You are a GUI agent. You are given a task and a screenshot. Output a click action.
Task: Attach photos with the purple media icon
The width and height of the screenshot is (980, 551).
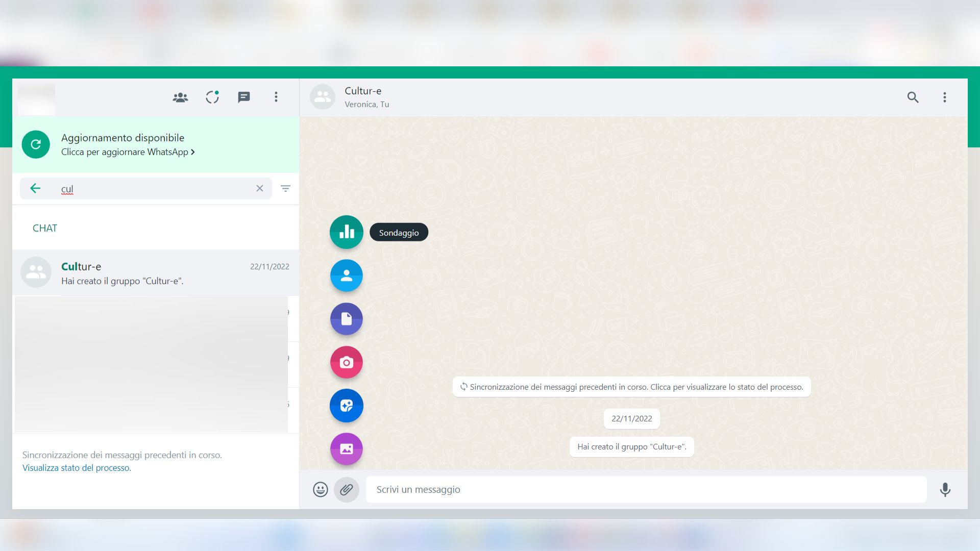(x=346, y=449)
